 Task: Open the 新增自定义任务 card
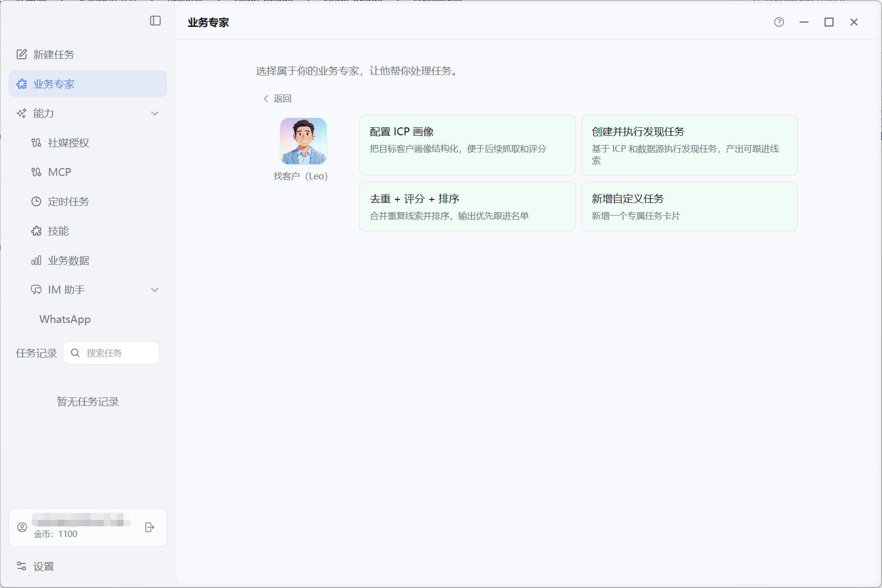coord(689,206)
